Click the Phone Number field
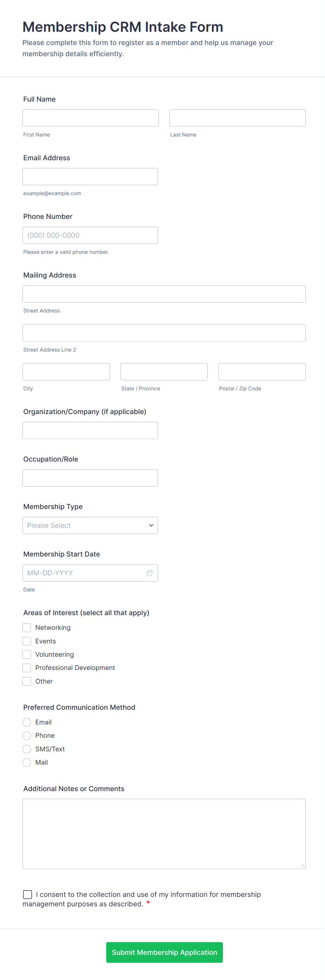This screenshot has height=980, width=325. coord(90,236)
